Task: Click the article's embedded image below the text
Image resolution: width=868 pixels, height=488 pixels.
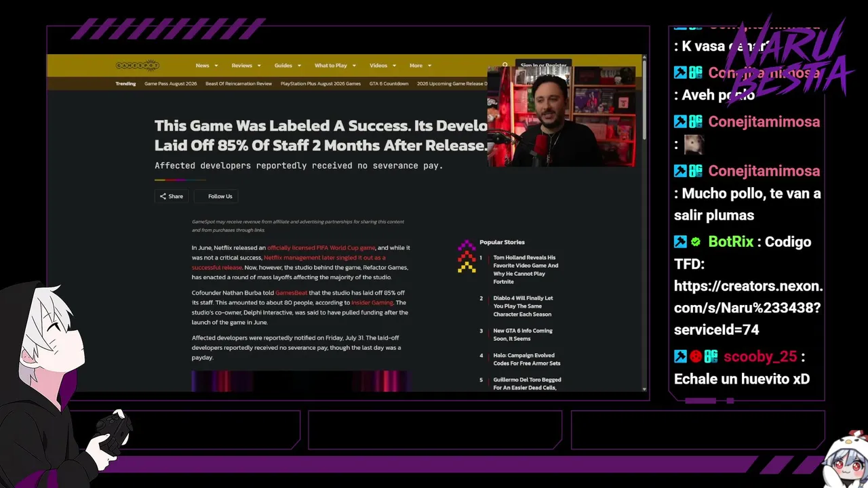Action: pyautogui.click(x=300, y=381)
